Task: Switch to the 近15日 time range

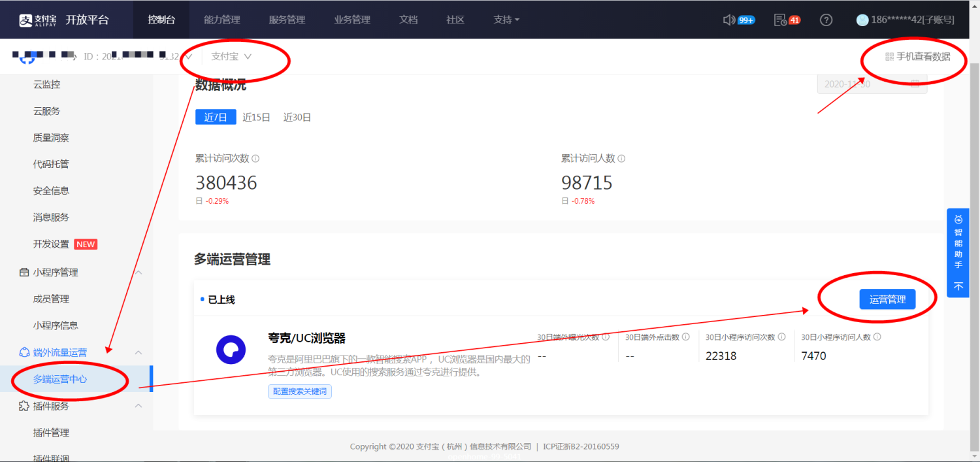Action: [256, 118]
